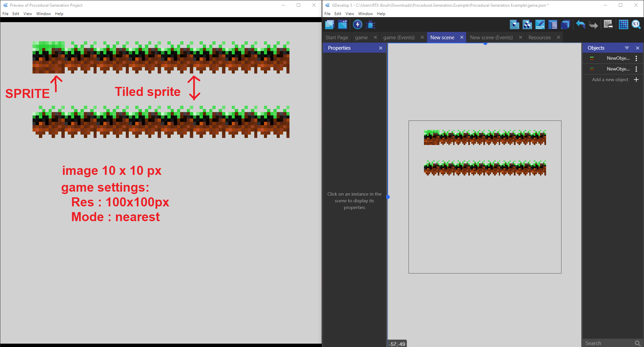Open the layers panel icon

(x=566, y=24)
